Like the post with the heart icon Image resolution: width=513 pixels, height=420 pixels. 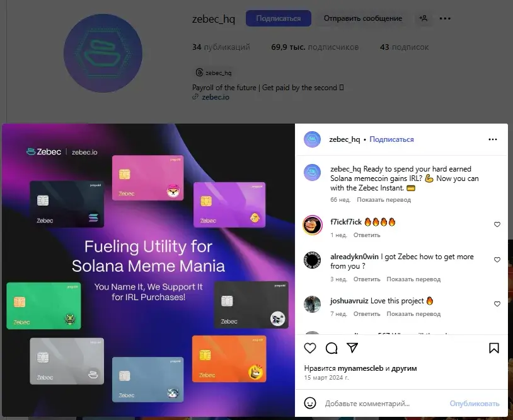click(310, 348)
